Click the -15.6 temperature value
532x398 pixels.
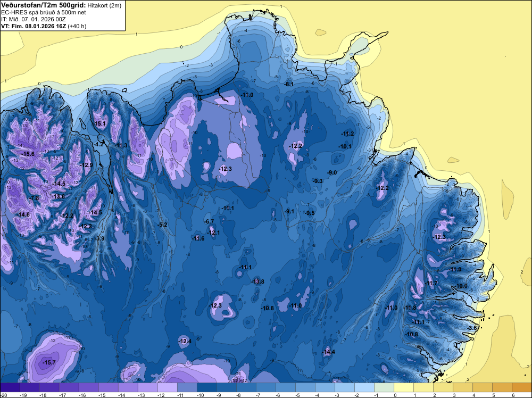pos(28,154)
